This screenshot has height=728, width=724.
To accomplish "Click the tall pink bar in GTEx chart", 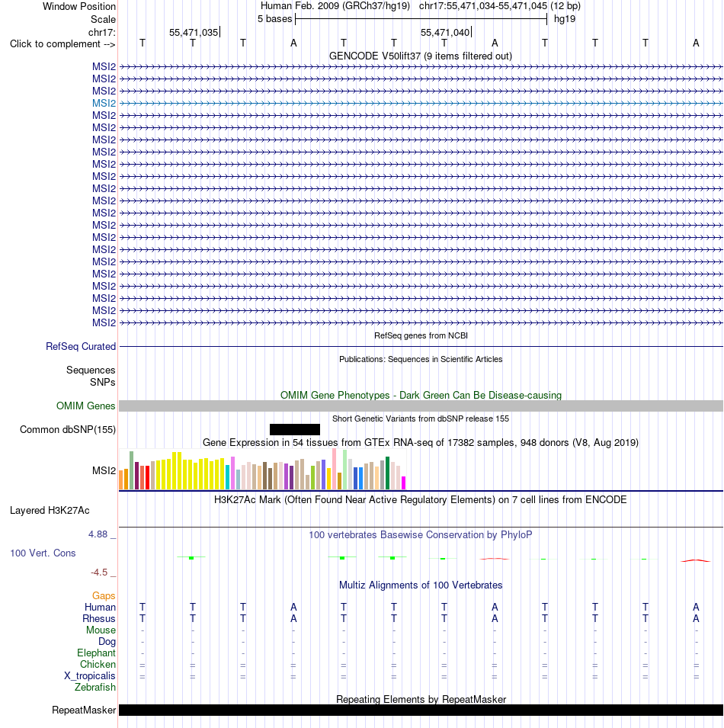I will (x=334, y=469).
